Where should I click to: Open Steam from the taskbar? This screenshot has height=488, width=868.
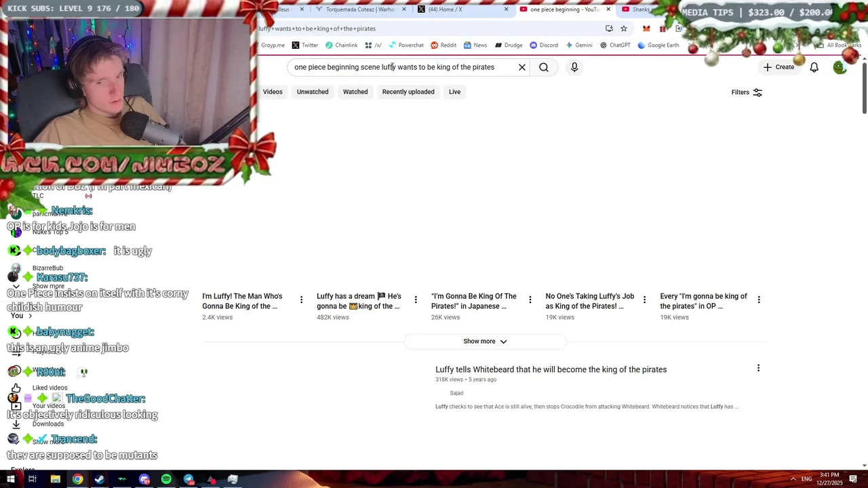[x=100, y=479]
